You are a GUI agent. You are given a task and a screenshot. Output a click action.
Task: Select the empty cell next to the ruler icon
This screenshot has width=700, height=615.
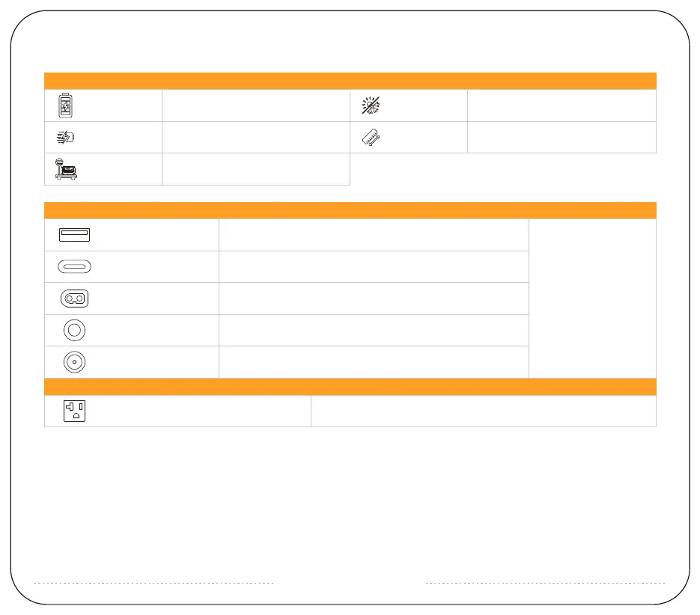tap(561, 137)
